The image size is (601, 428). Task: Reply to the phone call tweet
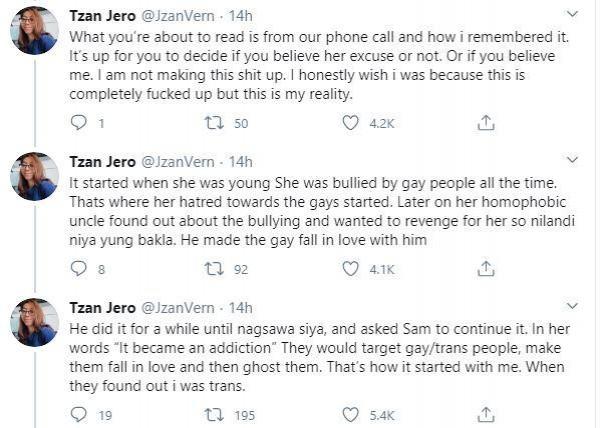(x=81, y=123)
